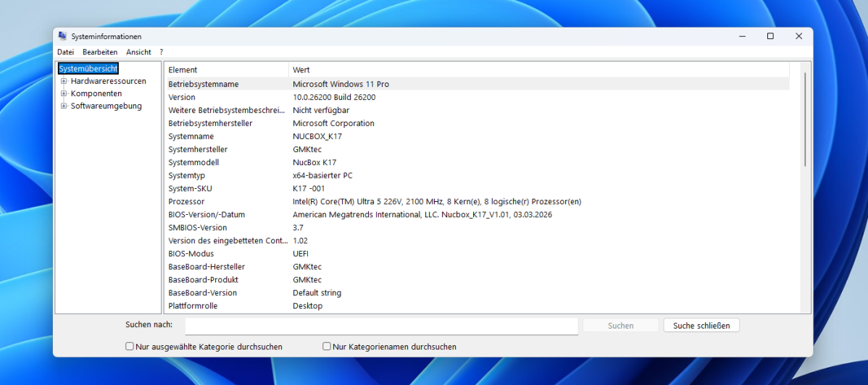Open the Bearbeiten menu
This screenshot has width=868, height=385.
100,52
